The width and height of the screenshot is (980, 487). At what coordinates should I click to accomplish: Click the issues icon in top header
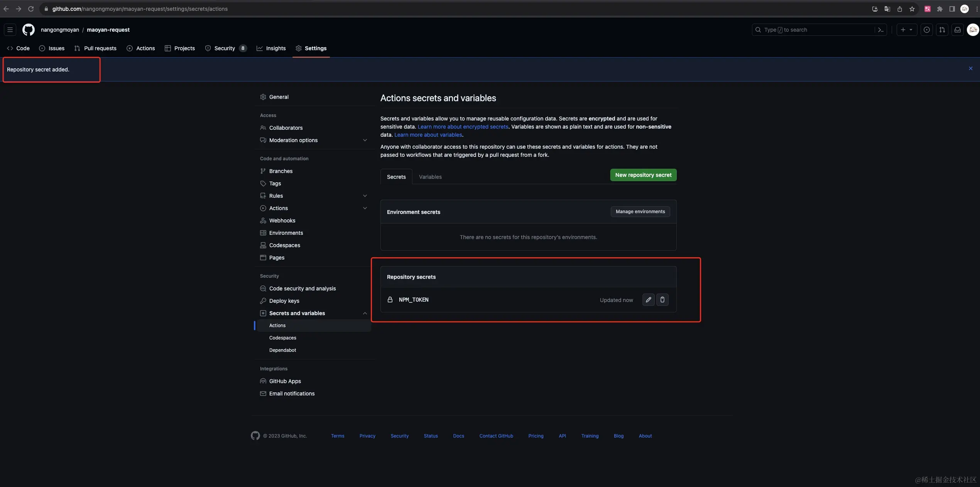926,30
